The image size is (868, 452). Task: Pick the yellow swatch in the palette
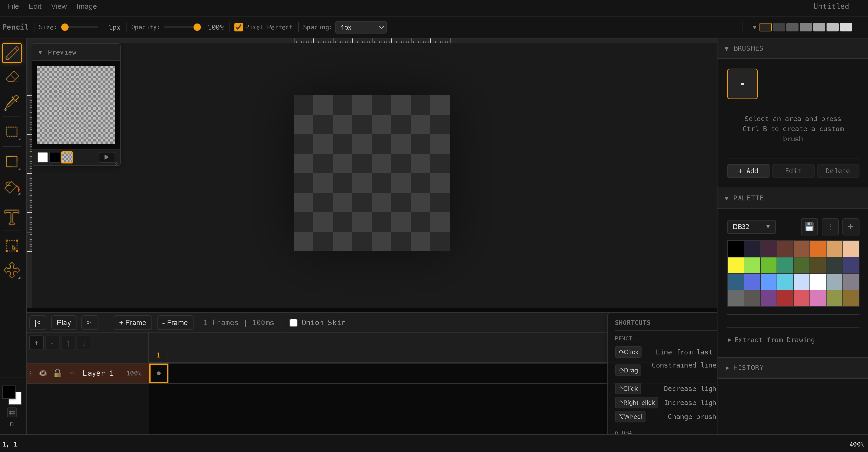(x=735, y=265)
